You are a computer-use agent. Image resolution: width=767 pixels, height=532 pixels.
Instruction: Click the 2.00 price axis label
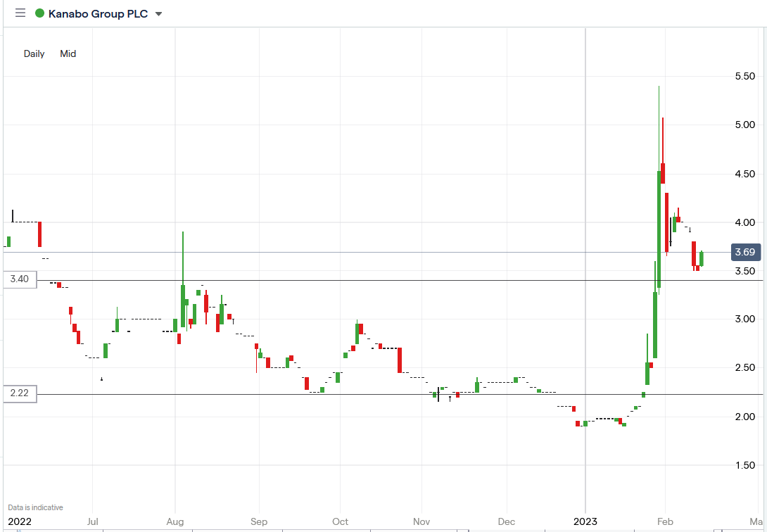(x=745, y=417)
